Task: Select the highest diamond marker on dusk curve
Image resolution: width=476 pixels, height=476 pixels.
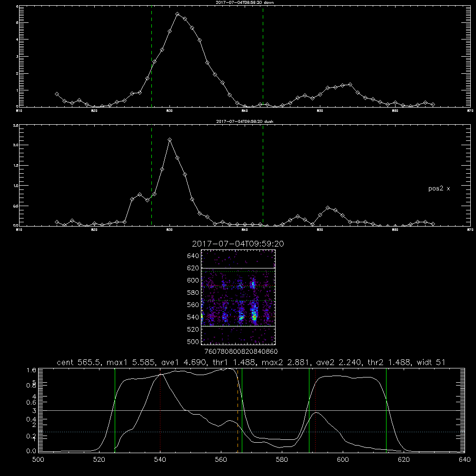Action: pos(170,139)
